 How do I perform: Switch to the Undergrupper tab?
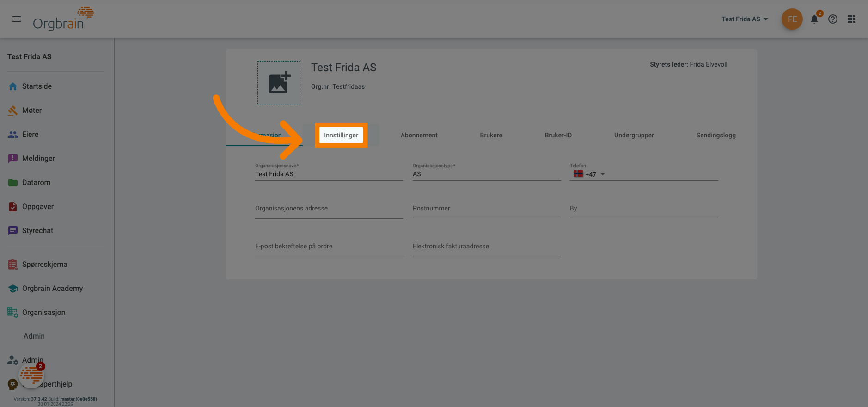coord(634,135)
